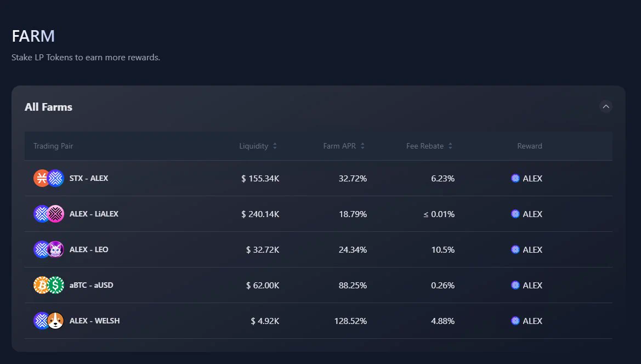The height and width of the screenshot is (364, 641).
Task: Click fee rebate value ≤ 0.01%
Action: point(439,214)
